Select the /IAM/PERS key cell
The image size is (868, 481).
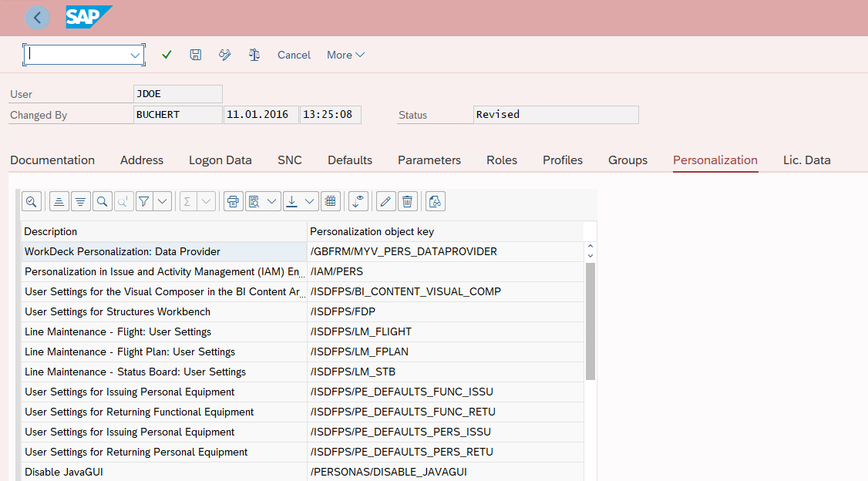coord(445,272)
